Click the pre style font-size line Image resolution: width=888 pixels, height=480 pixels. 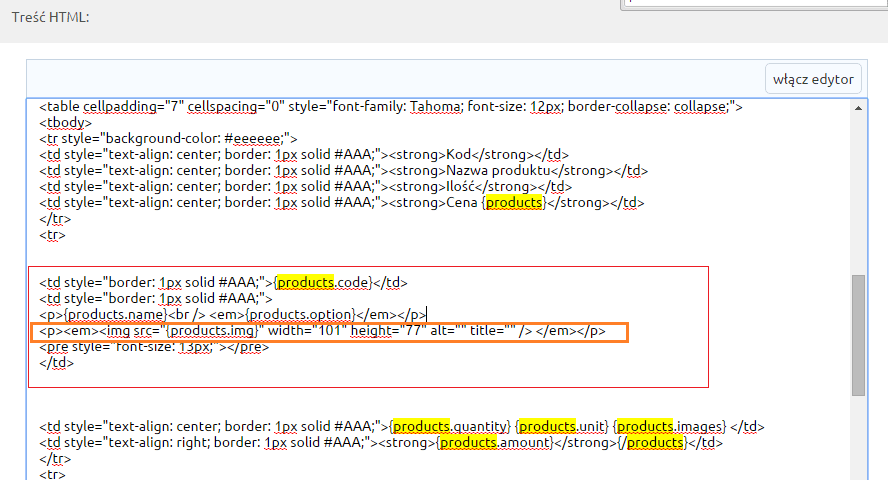click(154, 346)
